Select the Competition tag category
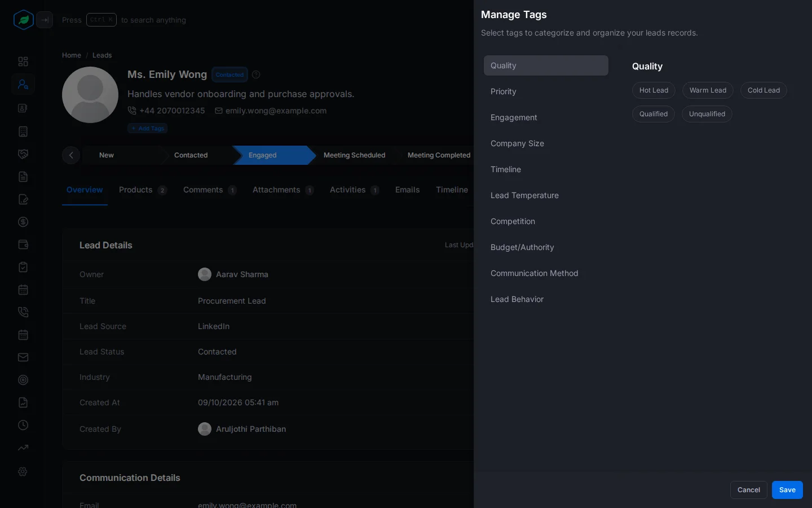The width and height of the screenshot is (812, 508). [x=546, y=221]
